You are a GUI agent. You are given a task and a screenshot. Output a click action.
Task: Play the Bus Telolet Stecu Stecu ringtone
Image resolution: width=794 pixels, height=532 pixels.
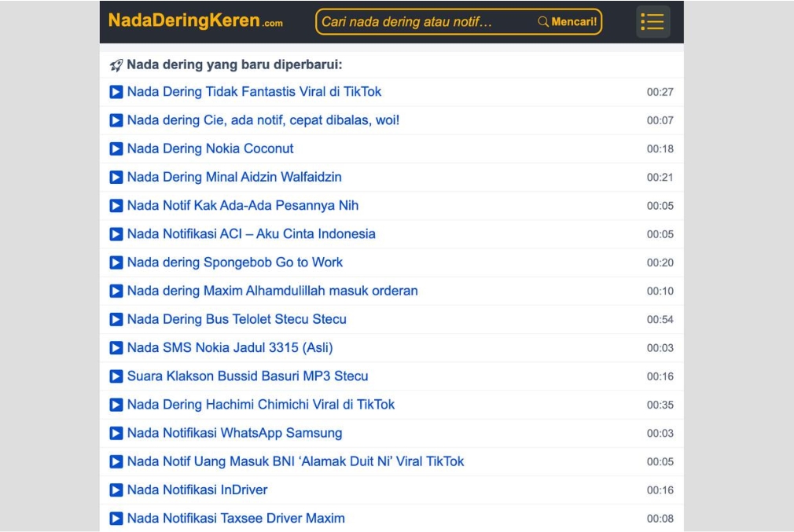pyautogui.click(x=116, y=319)
